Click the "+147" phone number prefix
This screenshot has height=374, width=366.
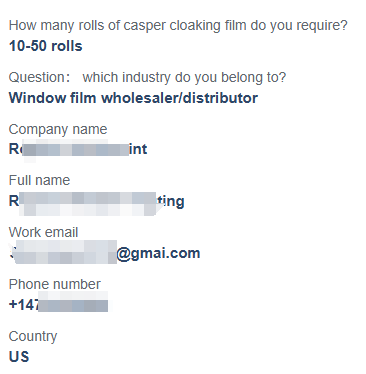[x=24, y=305]
